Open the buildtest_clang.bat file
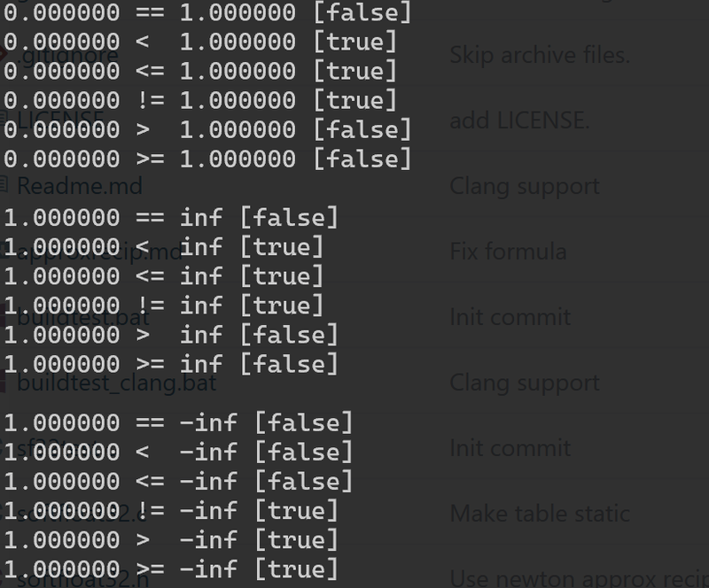Image resolution: width=709 pixels, height=588 pixels. 117,383
